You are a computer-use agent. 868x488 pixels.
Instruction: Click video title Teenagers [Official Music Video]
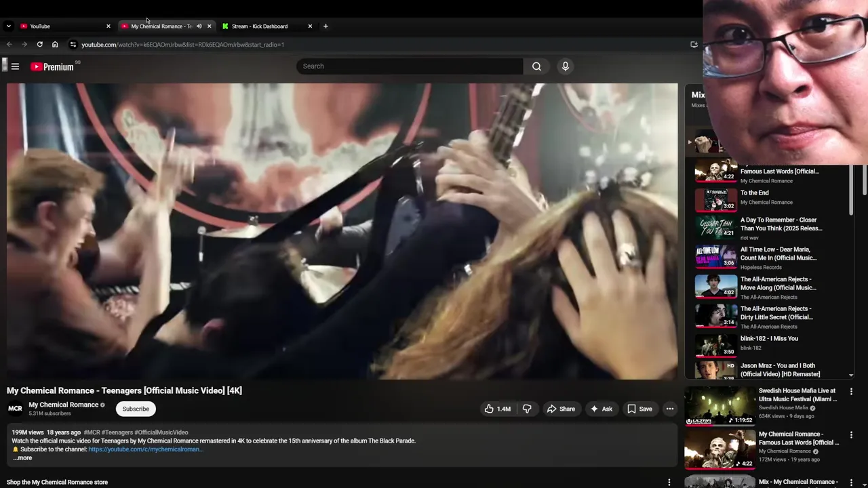(x=124, y=390)
